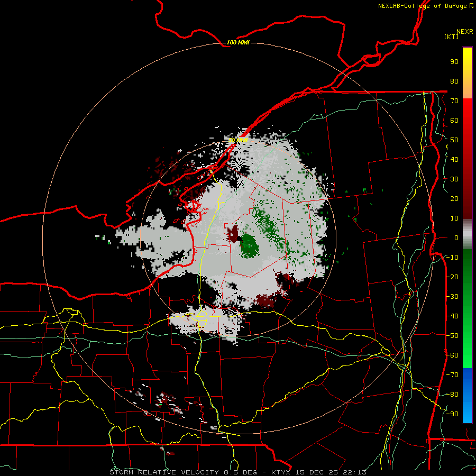This screenshot has width=476, height=476.
Task: Click the NEXR label at the top right
Action: 464,32
